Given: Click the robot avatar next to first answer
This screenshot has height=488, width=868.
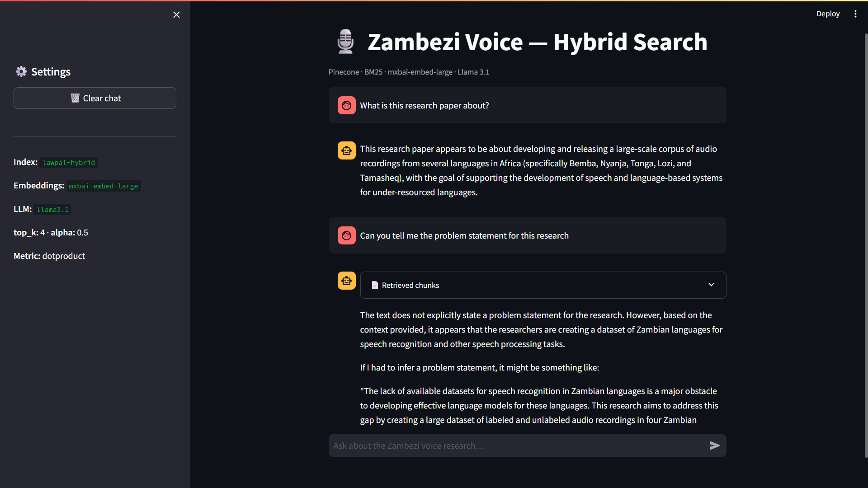Looking at the screenshot, I should [346, 150].
